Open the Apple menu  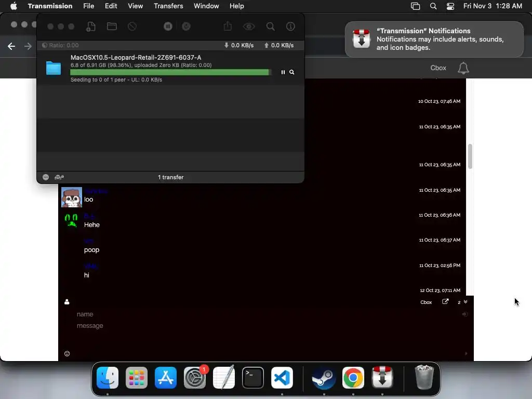click(x=14, y=6)
